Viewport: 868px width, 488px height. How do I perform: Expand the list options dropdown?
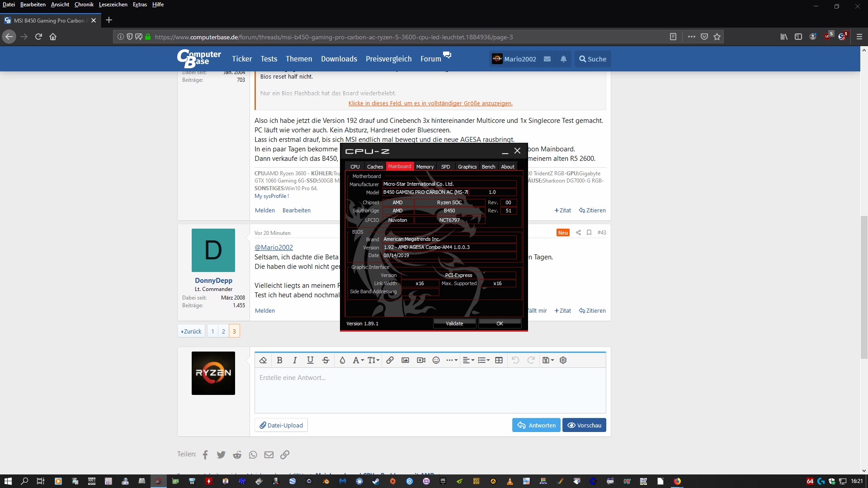(x=484, y=360)
